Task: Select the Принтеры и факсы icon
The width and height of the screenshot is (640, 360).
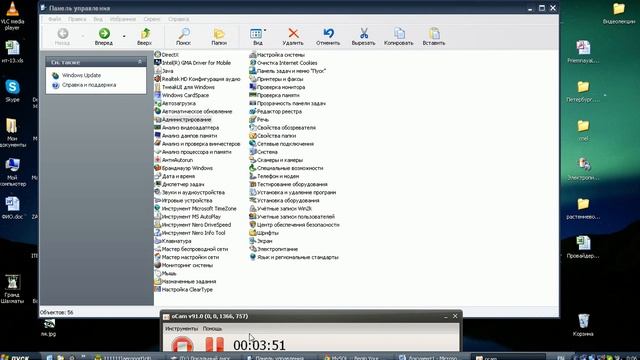Action: coord(253,79)
